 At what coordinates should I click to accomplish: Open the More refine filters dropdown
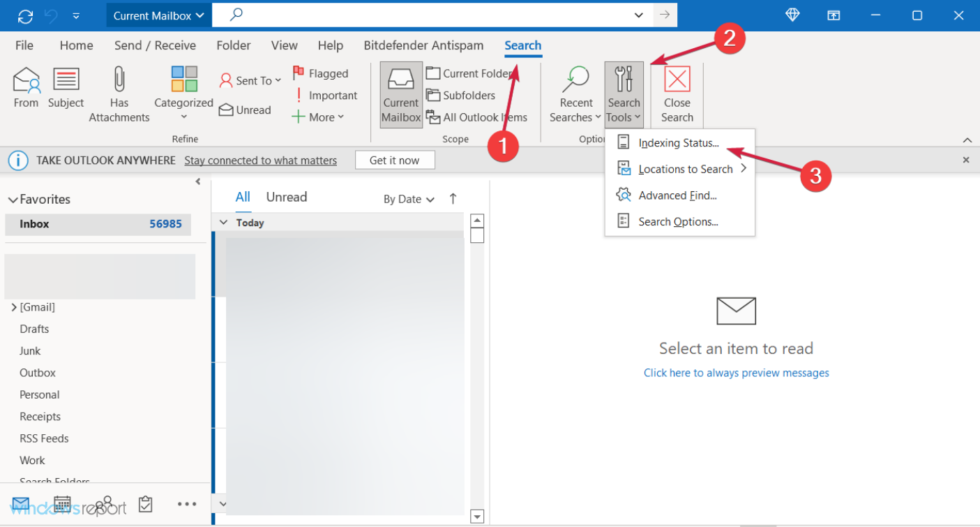(x=317, y=117)
